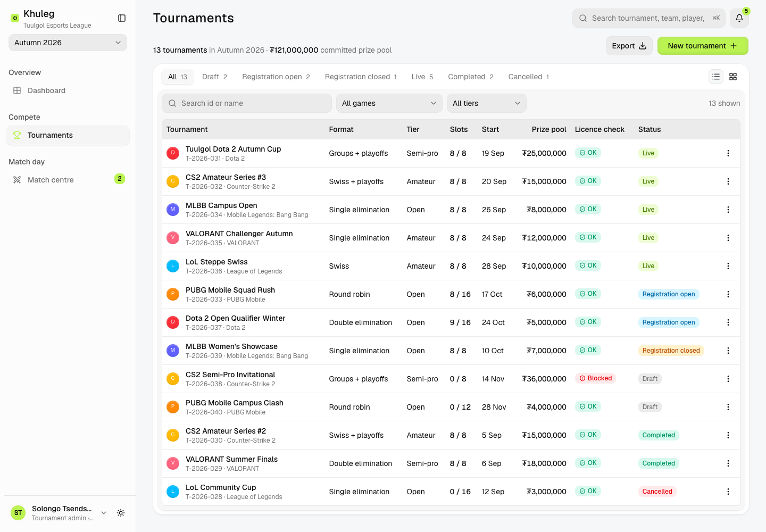The image size is (766, 532).
Task: Create a New tournament
Action: pyautogui.click(x=703, y=46)
